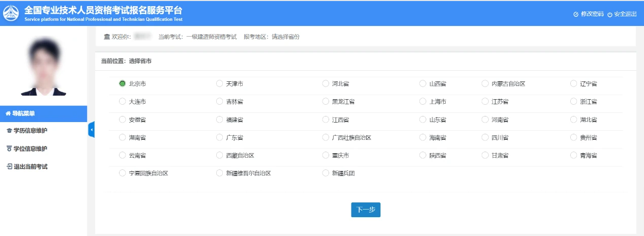The height and width of the screenshot is (236, 644).
Task: Collapse the sidebar with the blue arrow handle
Action: (x=92, y=130)
